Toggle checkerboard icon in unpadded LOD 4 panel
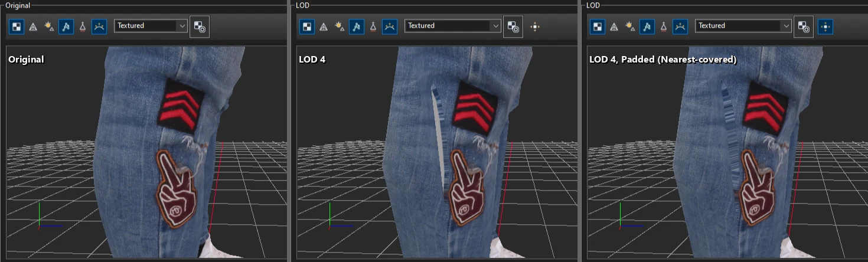The height and width of the screenshot is (262, 868). pyautogui.click(x=307, y=27)
